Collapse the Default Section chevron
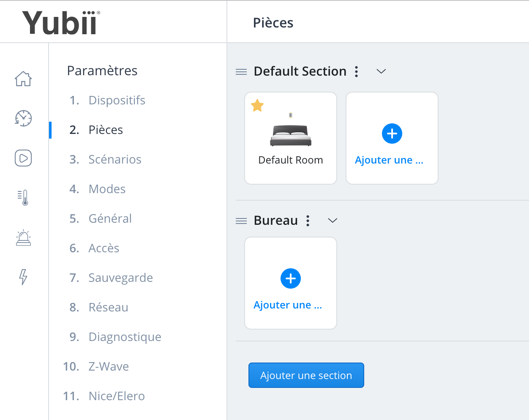The image size is (529, 420). click(x=381, y=71)
